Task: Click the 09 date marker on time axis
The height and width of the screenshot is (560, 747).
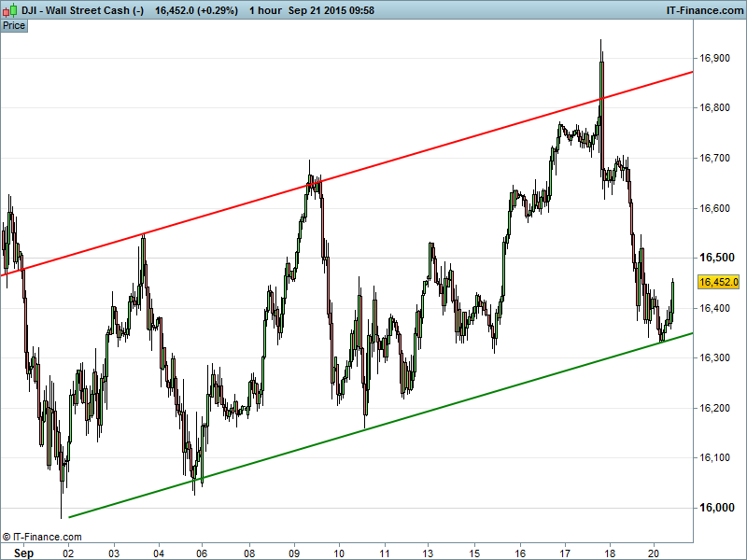Action: tap(293, 553)
